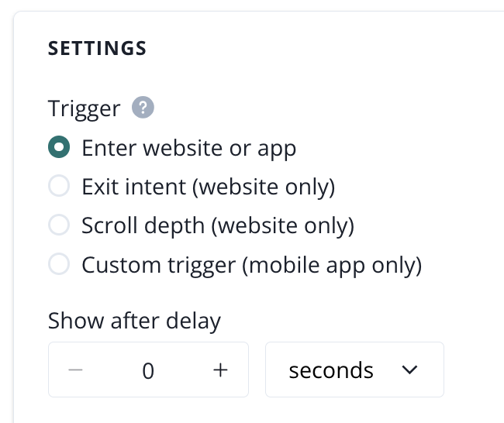The image size is (504, 423).
Task: Click the 'Custom trigger (mobile app only)' label
Action: (x=251, y=266)
